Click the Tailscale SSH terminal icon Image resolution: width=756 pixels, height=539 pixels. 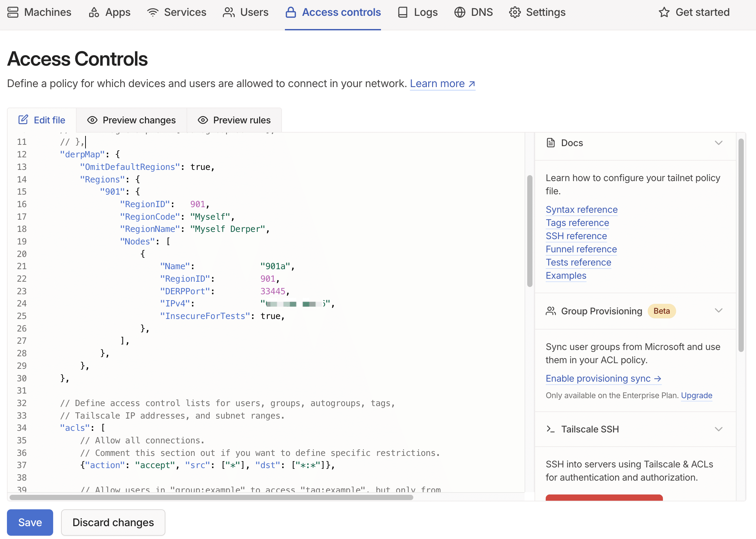click(551, 429)
